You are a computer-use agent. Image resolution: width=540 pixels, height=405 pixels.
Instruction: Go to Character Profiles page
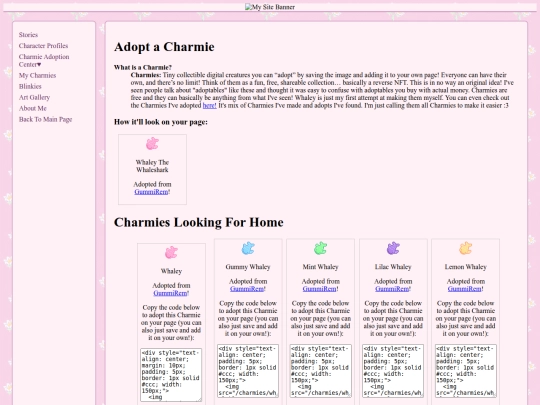[43, 46]
